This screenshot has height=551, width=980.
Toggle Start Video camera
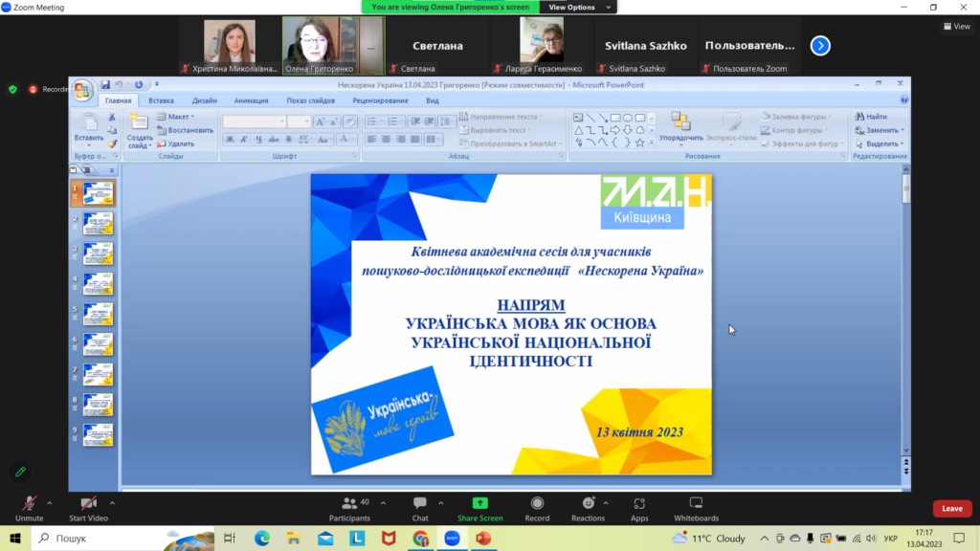click(88, 504)
